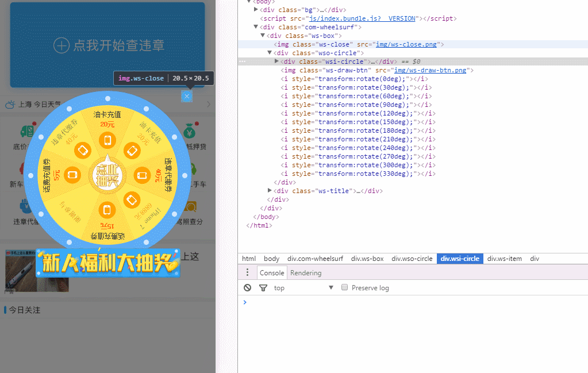Collapse the com-wheelsurf div node
The width and height of the screenshot is (588, 373).
point(256,26)
